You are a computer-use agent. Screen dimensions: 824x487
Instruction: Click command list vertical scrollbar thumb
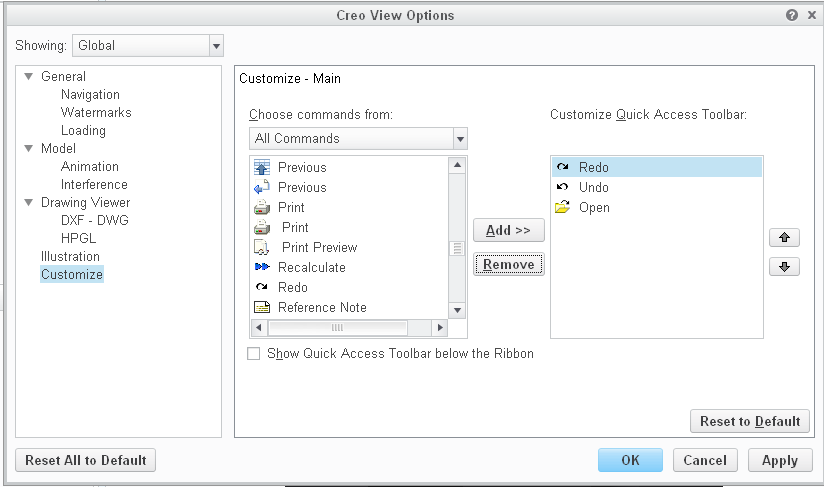point(457,248)
